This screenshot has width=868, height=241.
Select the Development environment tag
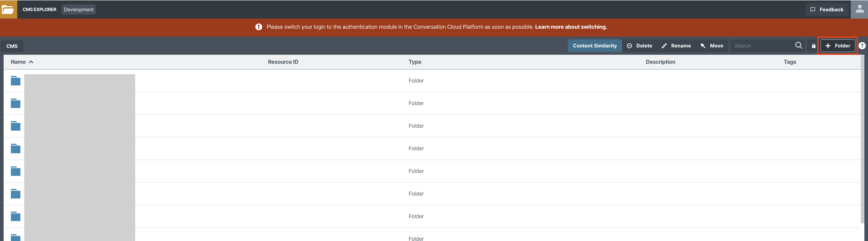pyautogui.click(x=79, y=9)
